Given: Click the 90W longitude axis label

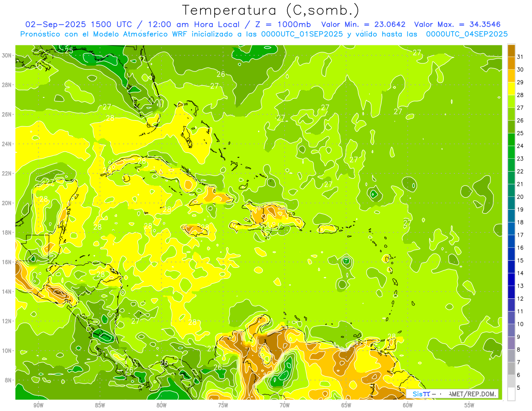Looking at the screenshot, I should point(38,405).
